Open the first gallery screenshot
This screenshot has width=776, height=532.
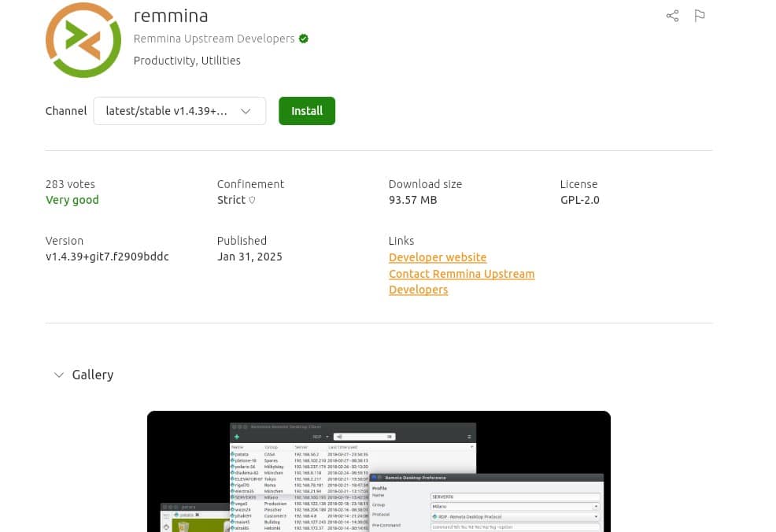(x=379, y=471)
